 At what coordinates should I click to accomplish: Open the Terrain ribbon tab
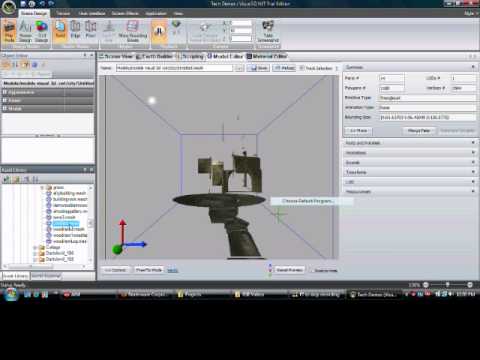click(x=63, y=13)
